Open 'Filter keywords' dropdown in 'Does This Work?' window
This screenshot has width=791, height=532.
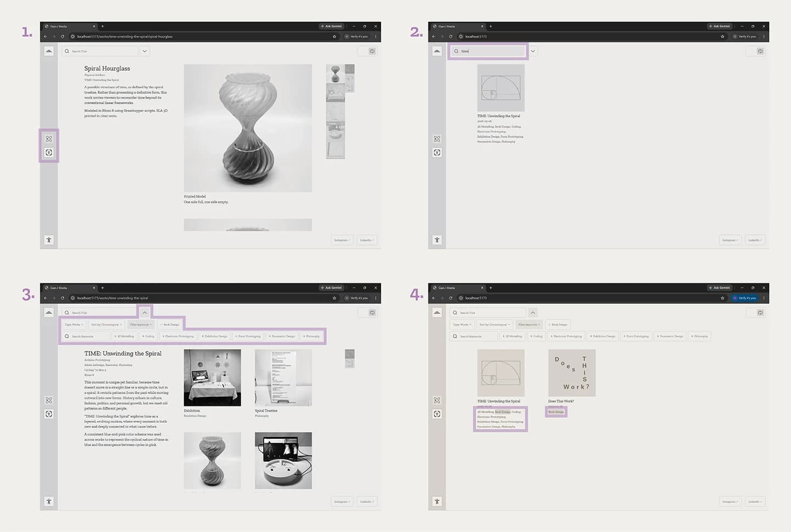pyautogui.click(x=528, y=324)
